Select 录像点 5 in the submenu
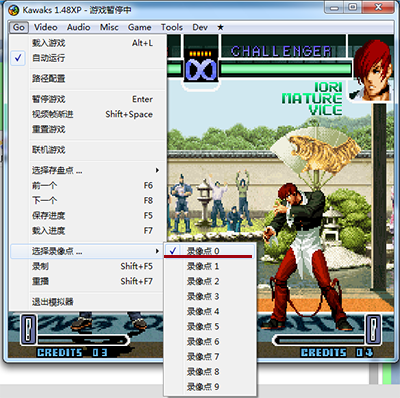400x398 pixels. pos(210,326)
